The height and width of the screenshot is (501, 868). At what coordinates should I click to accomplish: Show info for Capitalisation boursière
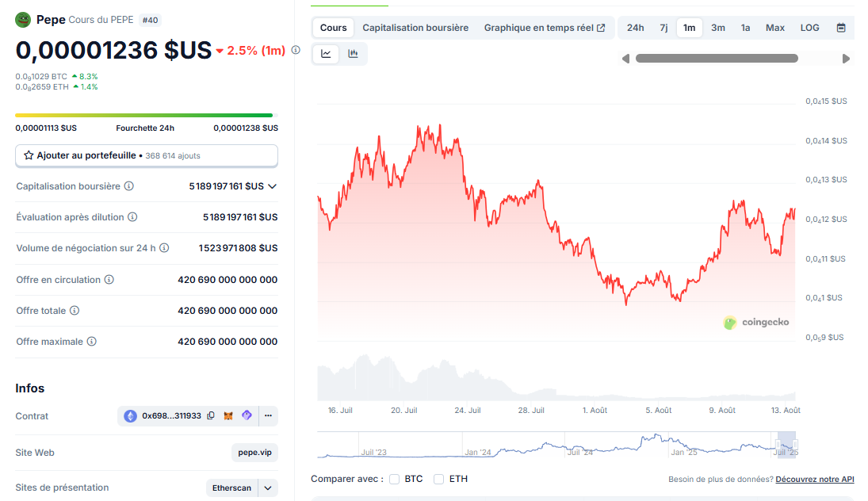click(x=129, y=186)
